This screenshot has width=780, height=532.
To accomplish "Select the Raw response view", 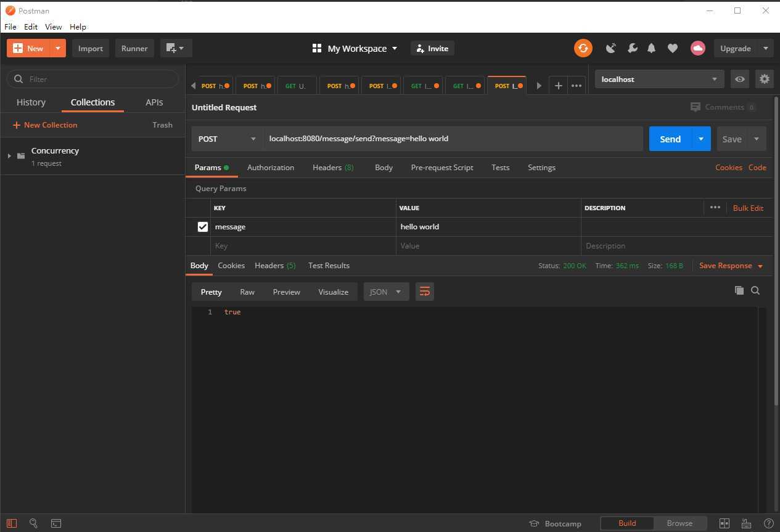I will coord(247,292).
